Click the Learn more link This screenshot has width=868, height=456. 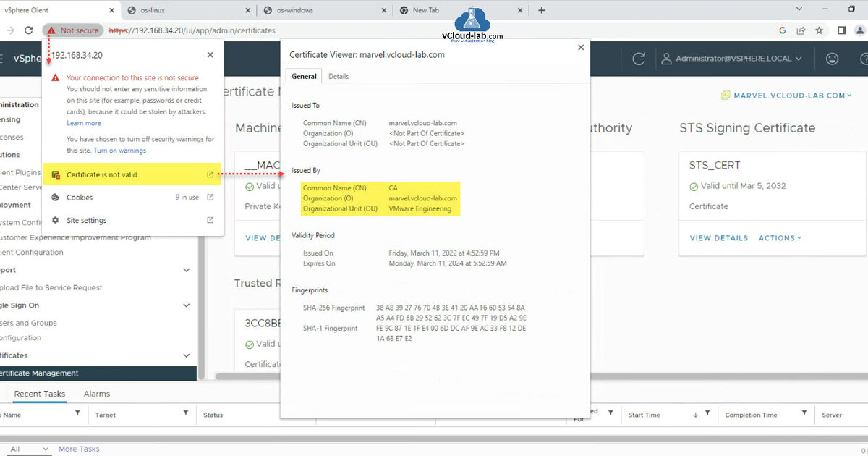[x=84, y=123]
